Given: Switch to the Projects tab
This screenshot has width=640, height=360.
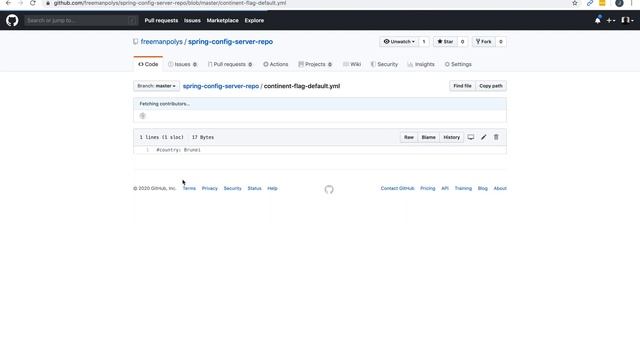Looking at the screenshot, I should click(x=315, y=64).
